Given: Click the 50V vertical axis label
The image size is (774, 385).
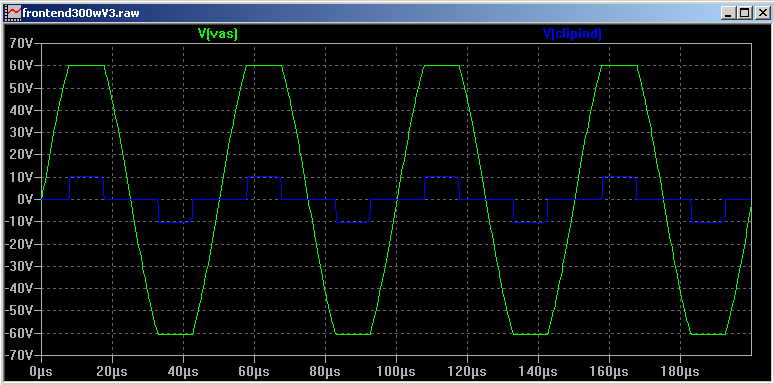Looking at the screenshot, I should click(21, 88).
